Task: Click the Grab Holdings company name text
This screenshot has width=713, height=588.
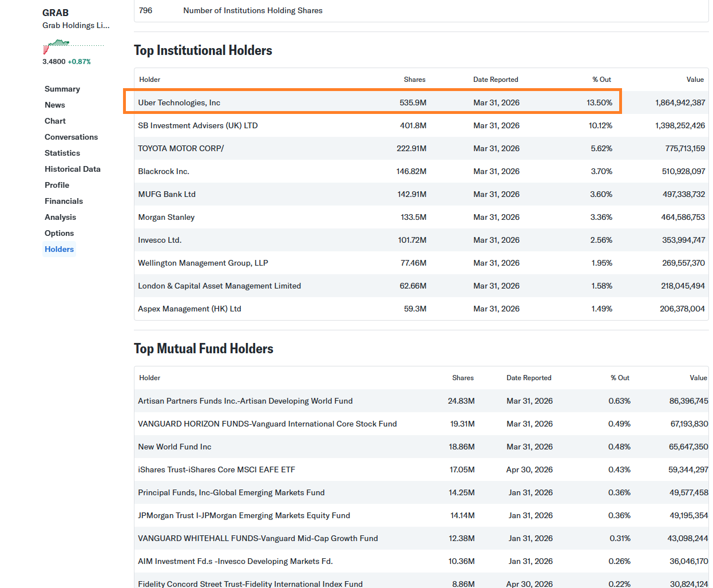Action: pyautogui.click(x=76, y=25)
